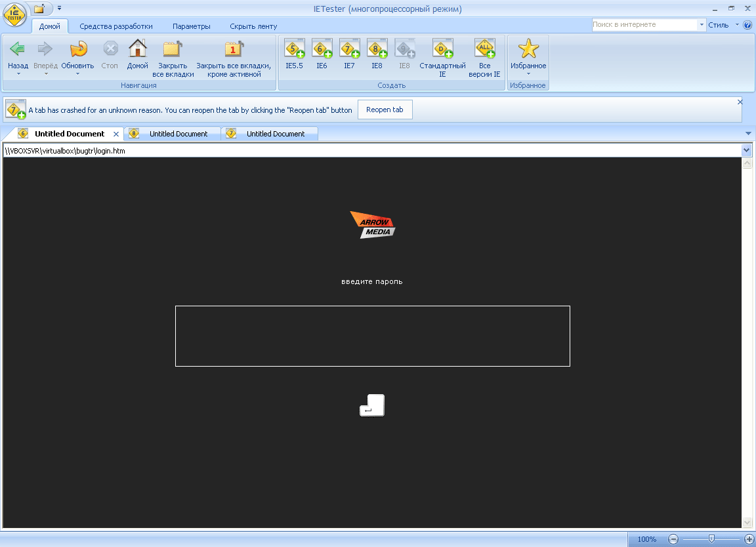Expand the address bar history dropdown
Screen dimensions: 756x547
pos(746,150)
